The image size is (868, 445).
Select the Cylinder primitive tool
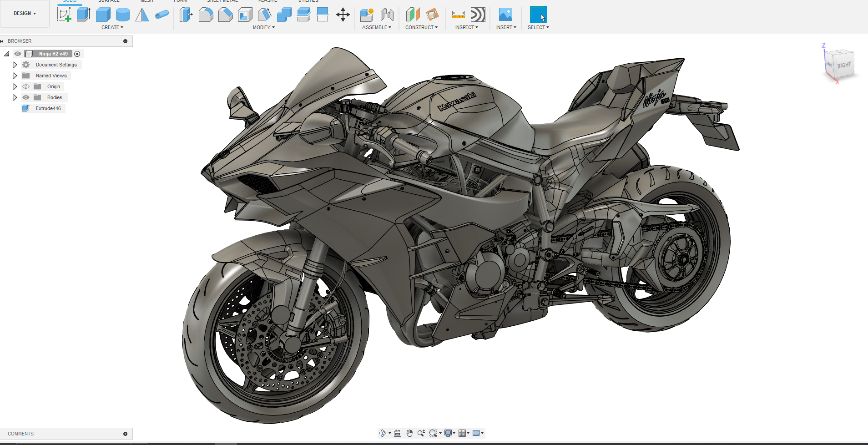point(123,15)
